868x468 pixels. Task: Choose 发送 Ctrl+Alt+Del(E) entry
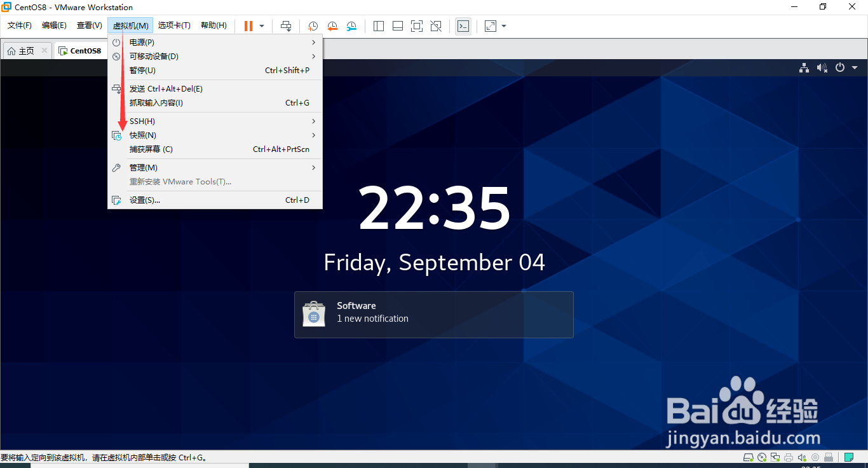[x=215, y=88]
